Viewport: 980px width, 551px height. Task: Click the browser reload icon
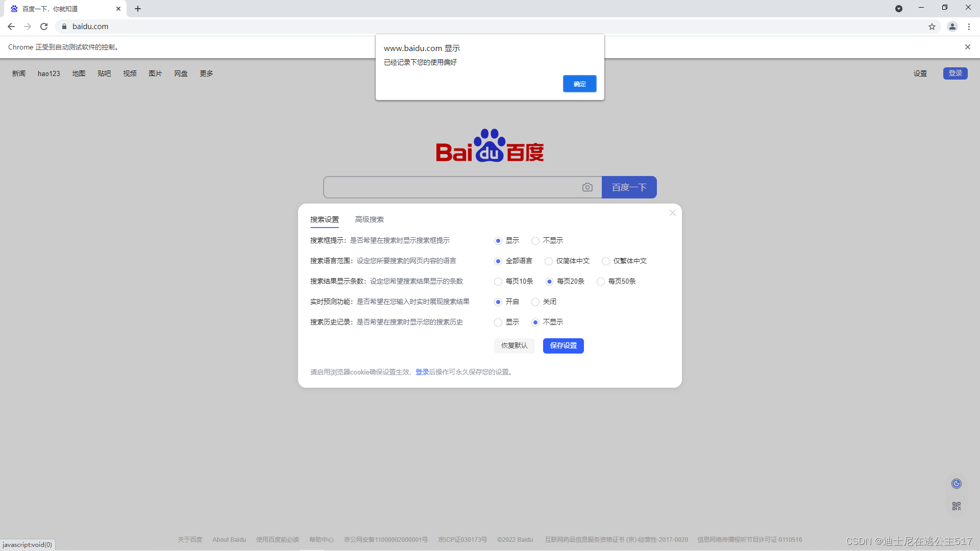(44, 27)
